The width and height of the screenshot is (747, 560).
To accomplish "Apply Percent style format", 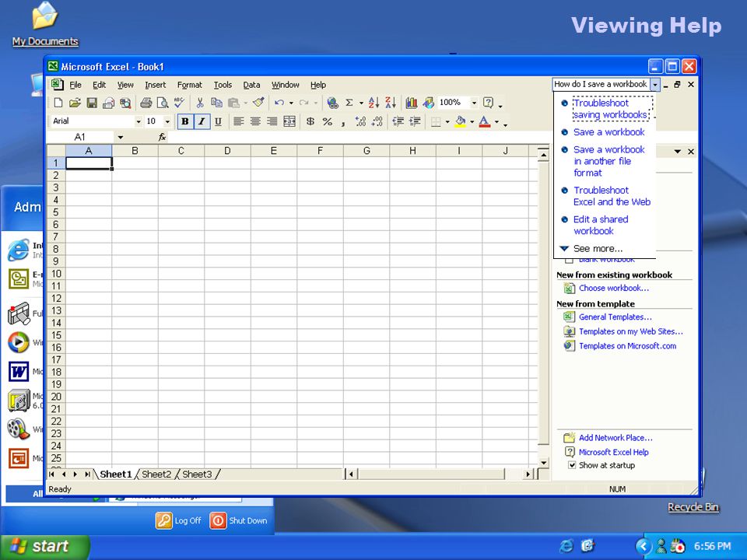I will pyautogui.click(x=328, y=121).
